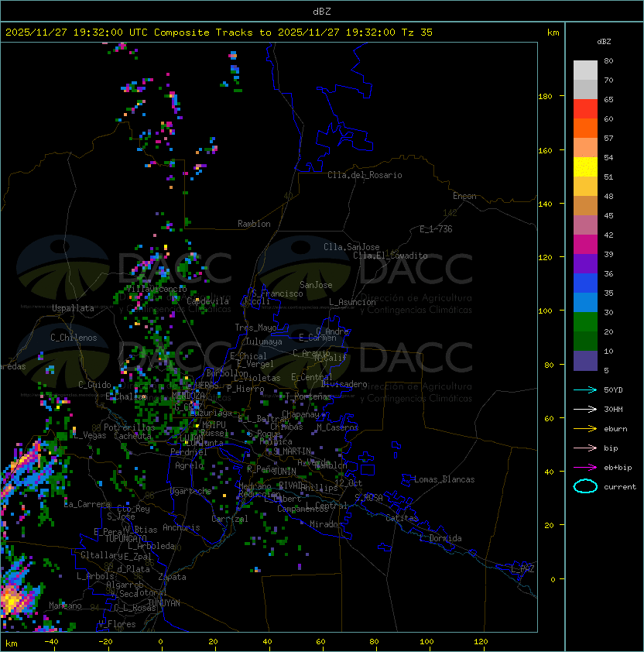Click the Villavicencio label
This screenshot has height=652, width=644.
pos(156,289)
